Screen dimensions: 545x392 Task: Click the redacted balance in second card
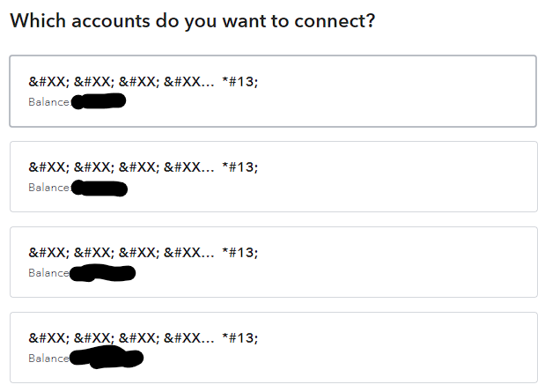99,188
